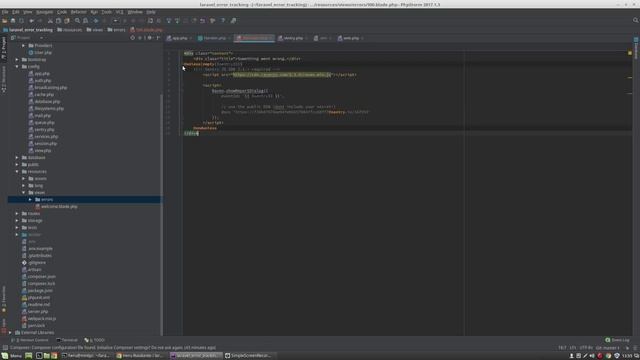Click the Paste toolbar icon
The height and width of the screenshot is (360, 640).
[x=67, y=20]
